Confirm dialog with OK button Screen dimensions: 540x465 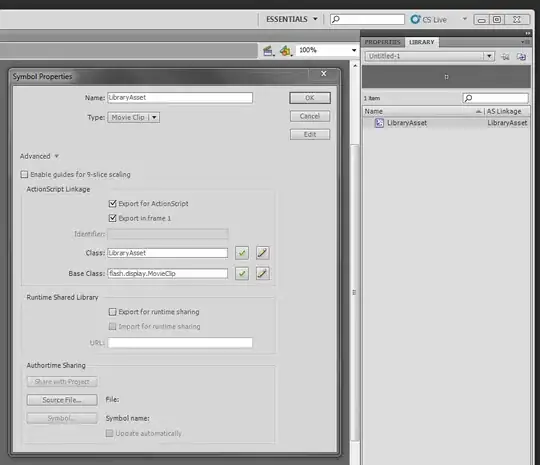(x=310, y=98)
